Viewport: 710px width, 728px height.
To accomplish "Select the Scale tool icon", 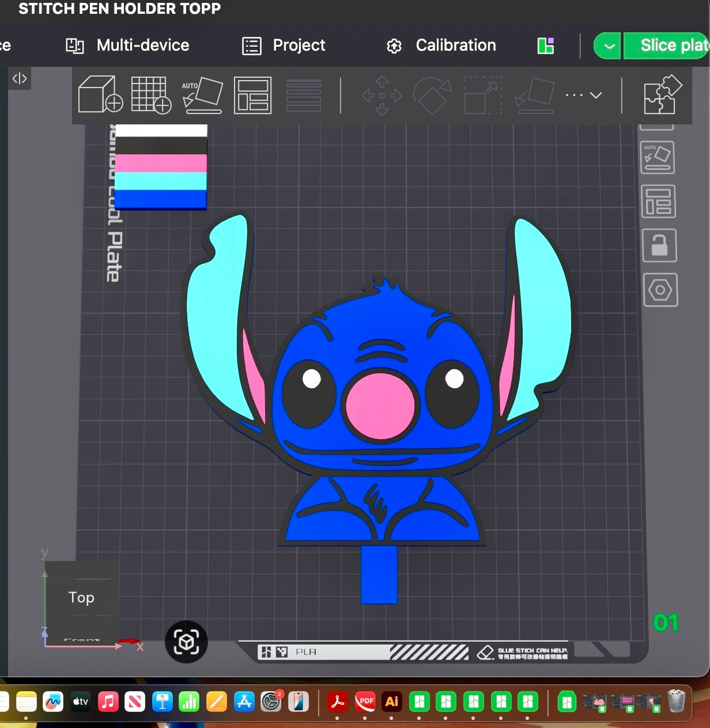I will (x=483, y=95).
